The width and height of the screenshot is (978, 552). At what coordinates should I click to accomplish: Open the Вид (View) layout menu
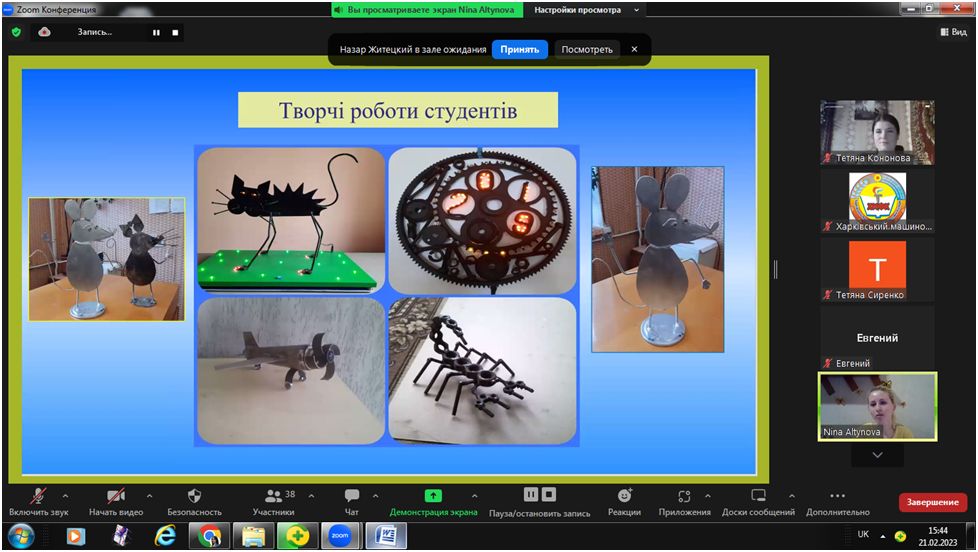tap(953, 32)
